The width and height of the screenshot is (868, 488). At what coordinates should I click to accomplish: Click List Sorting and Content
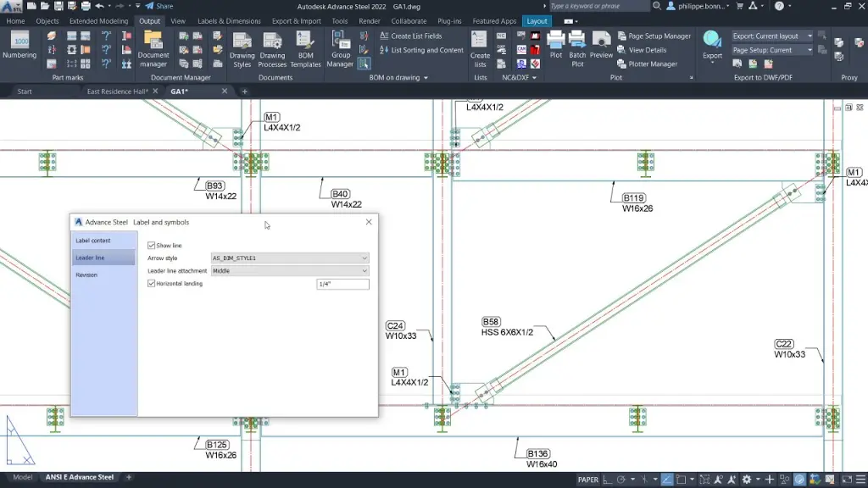point(421,50)
